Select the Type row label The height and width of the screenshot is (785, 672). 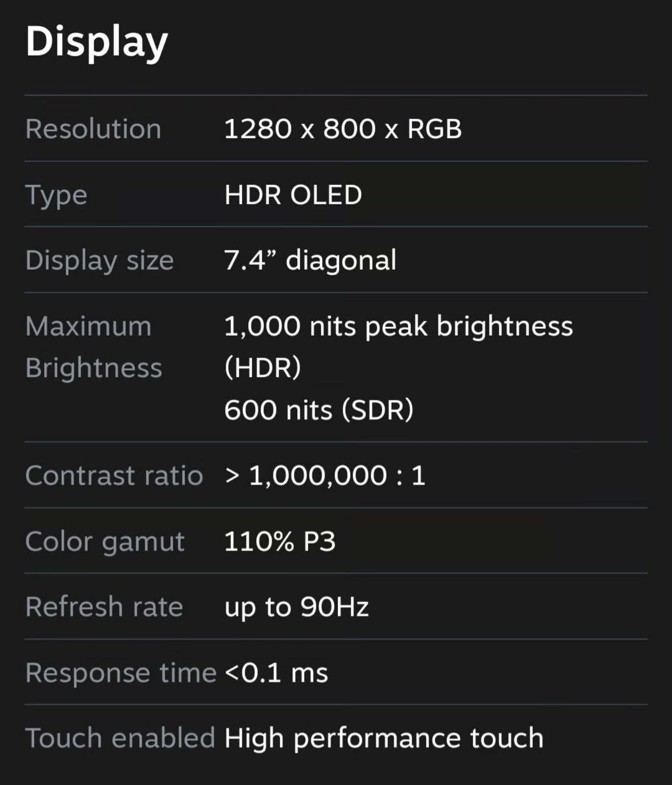pos(56,195)
